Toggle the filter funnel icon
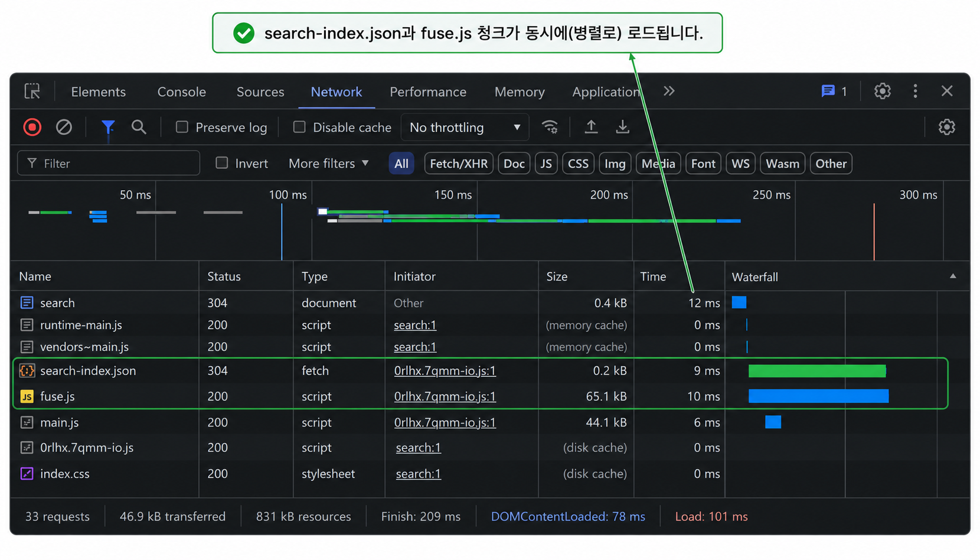 (x=108, y=127)
